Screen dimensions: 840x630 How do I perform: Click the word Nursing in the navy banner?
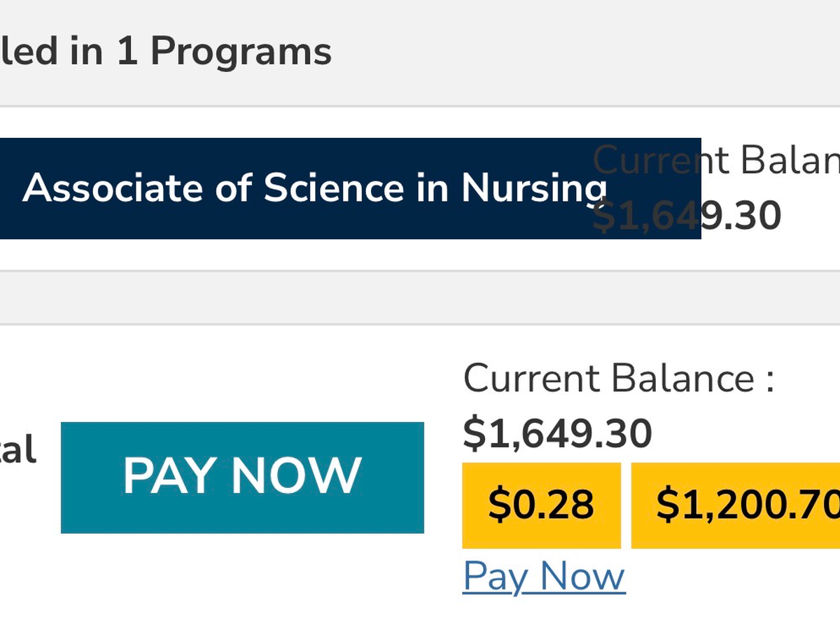[533, 188]
